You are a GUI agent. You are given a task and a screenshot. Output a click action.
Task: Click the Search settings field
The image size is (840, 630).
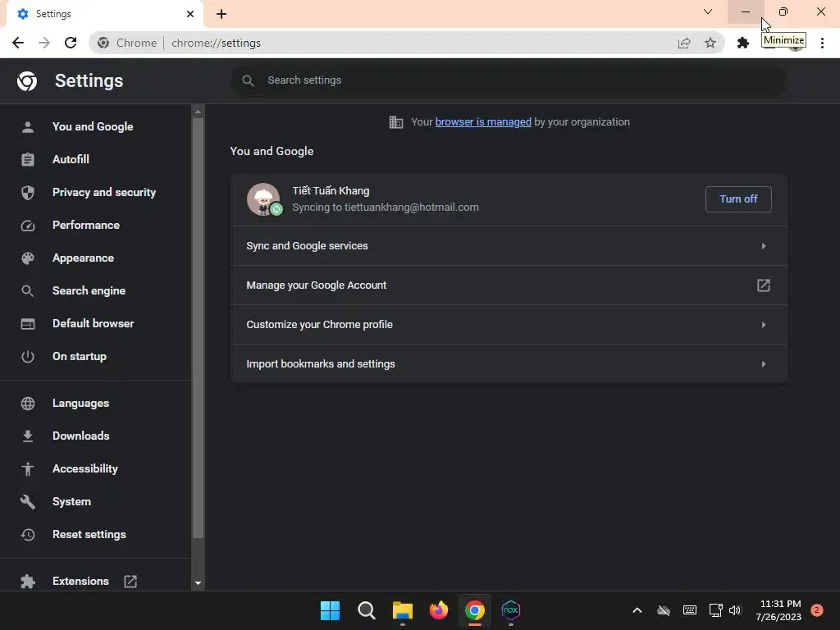(509, 80)
